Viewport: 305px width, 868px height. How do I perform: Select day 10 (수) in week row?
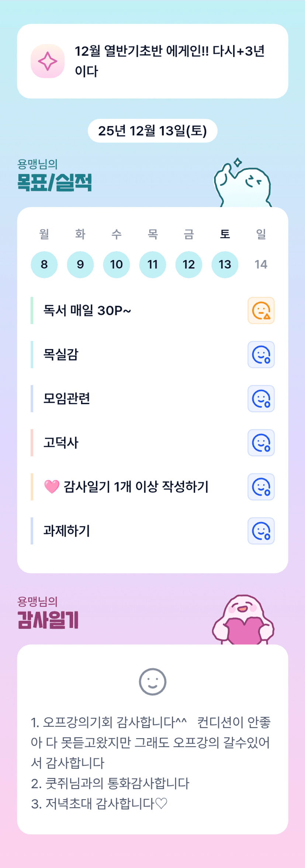coord(117,264)
